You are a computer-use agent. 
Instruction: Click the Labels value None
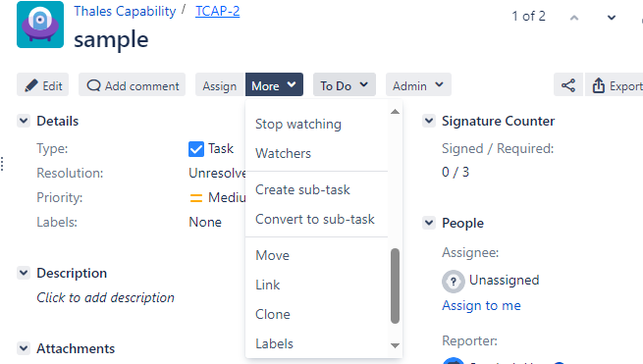point(205,222)
